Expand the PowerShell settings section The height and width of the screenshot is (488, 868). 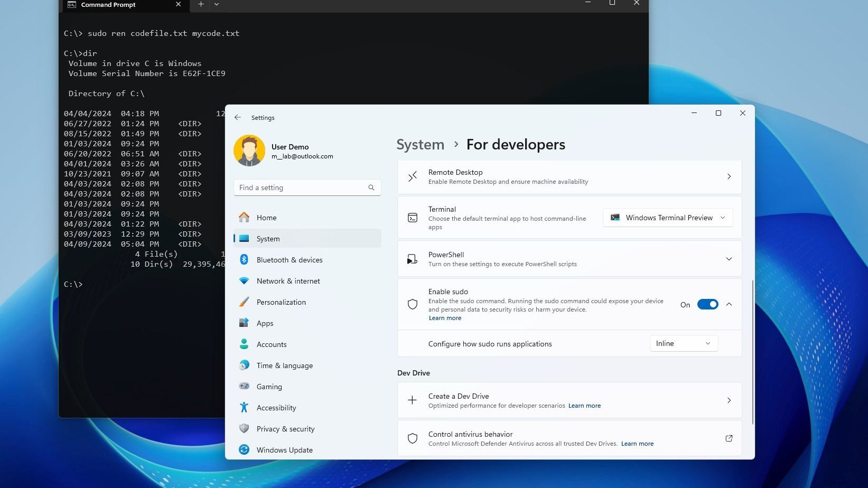(x=729, y=259)
